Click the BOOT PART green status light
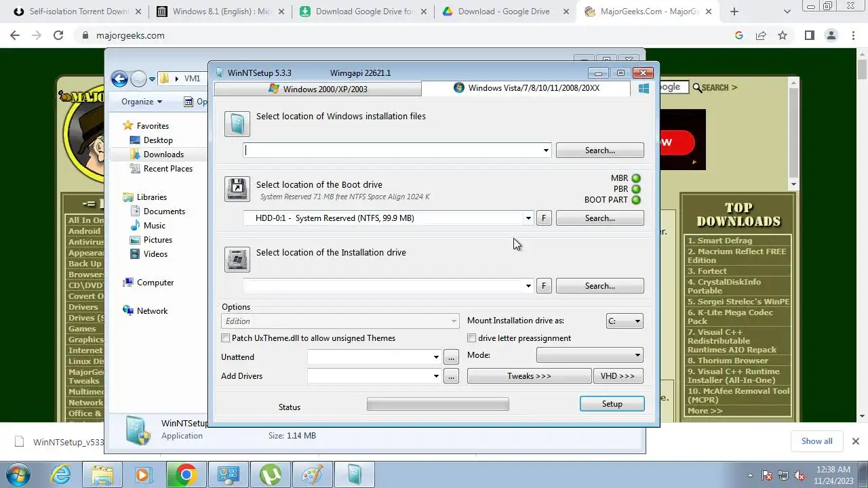The width and height of the screenshot is (868, 488). pos(636,200)
